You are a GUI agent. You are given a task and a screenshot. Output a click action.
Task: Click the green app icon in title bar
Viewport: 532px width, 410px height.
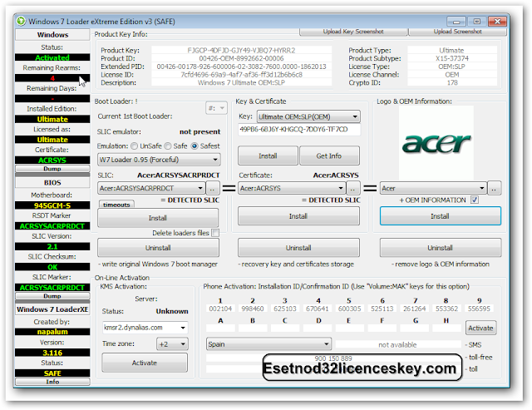click(21, 22)
